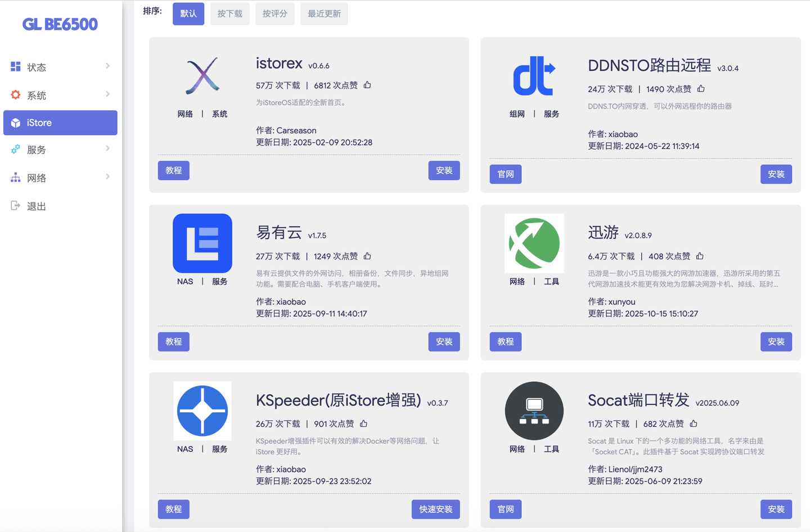This screenshot has width=810, height=532.
Task: Click the Socat端口转发 app logo
Action: pyautogui.click(x=534, y=411)
